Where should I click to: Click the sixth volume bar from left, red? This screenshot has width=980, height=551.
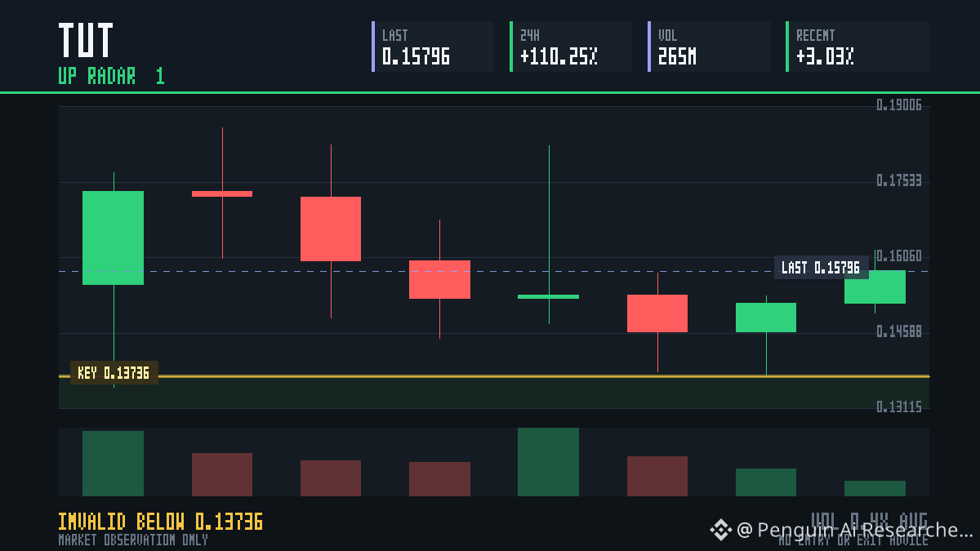tap(657, 476)
